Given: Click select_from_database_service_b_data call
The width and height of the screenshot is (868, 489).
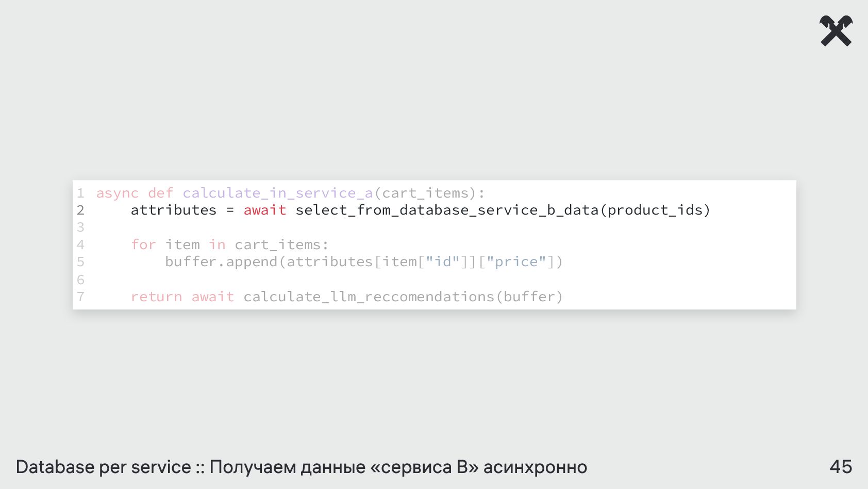Looking at the screenshot, I should point(447,210).
